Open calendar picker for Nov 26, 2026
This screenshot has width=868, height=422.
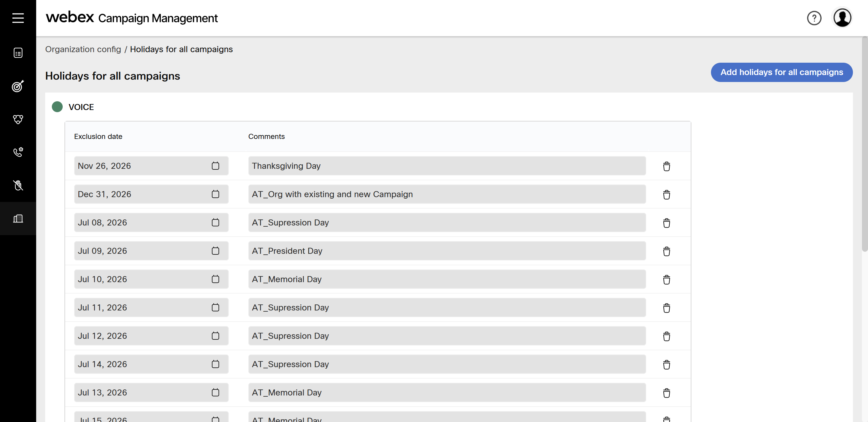pos(215,165)
